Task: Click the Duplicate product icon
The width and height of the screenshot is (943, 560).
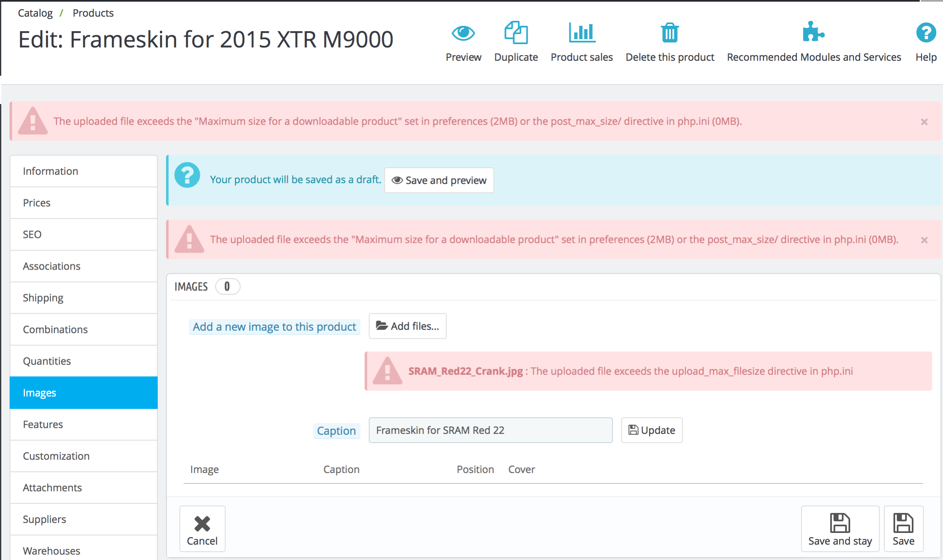Action: click(x=516, y=33)
